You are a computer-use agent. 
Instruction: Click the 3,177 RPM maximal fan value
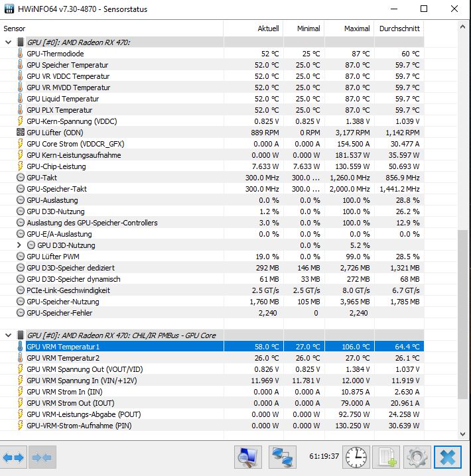352,133
